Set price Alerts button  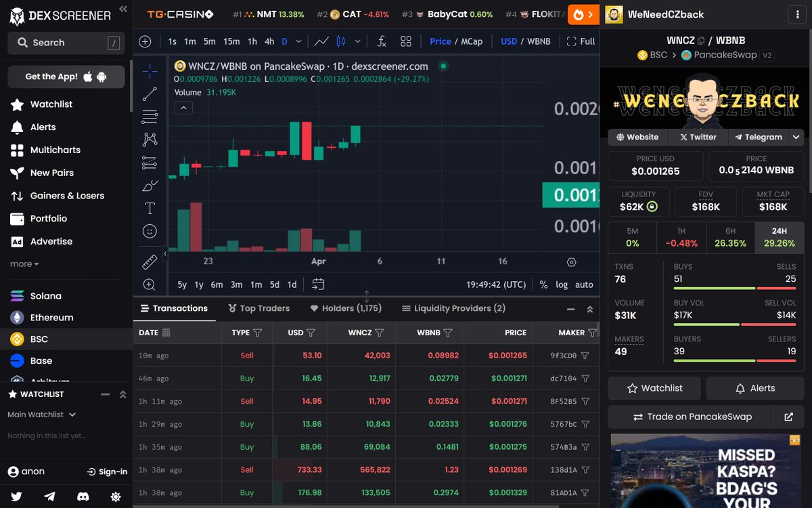pos(754,388)
